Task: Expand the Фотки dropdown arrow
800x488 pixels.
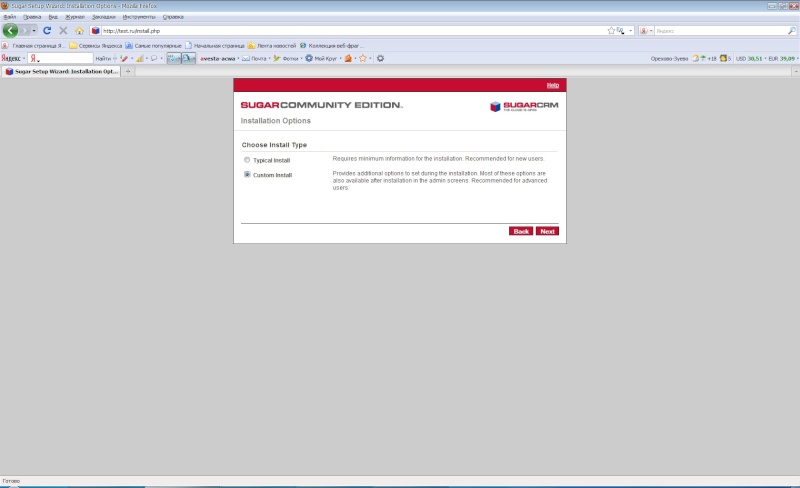Action: (x=301, y=58)
